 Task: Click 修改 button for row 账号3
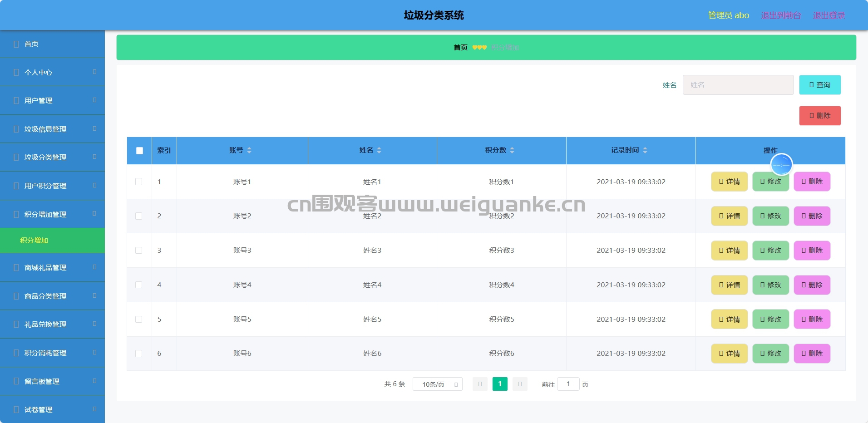point(771,251)
